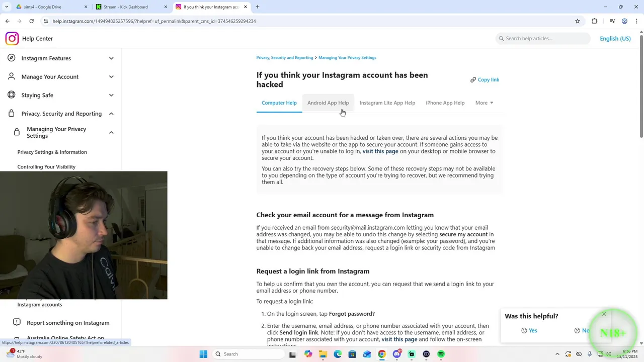Expand the Manage Your Account section

111,76
